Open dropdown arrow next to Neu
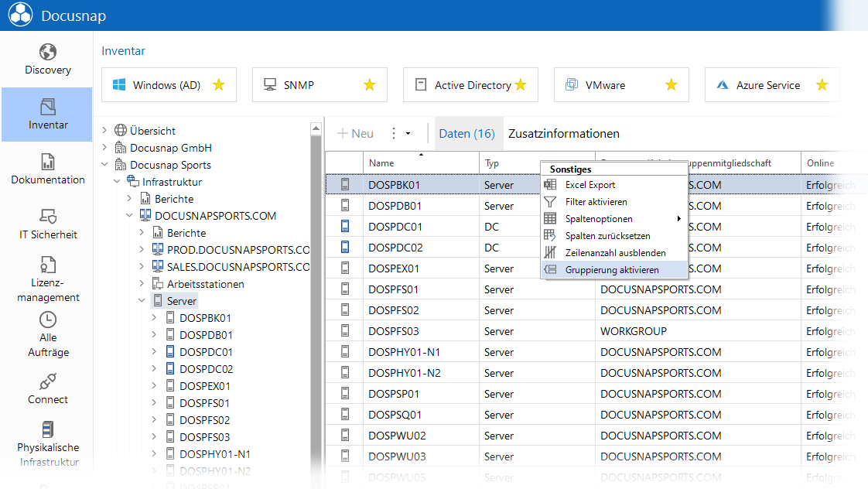 [x=408, y=133]
